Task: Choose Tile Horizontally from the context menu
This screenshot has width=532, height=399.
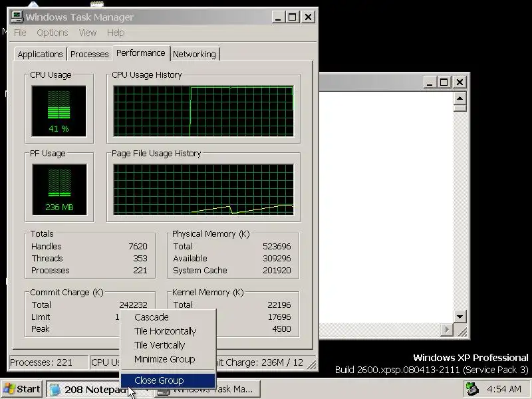Action: 168,331
